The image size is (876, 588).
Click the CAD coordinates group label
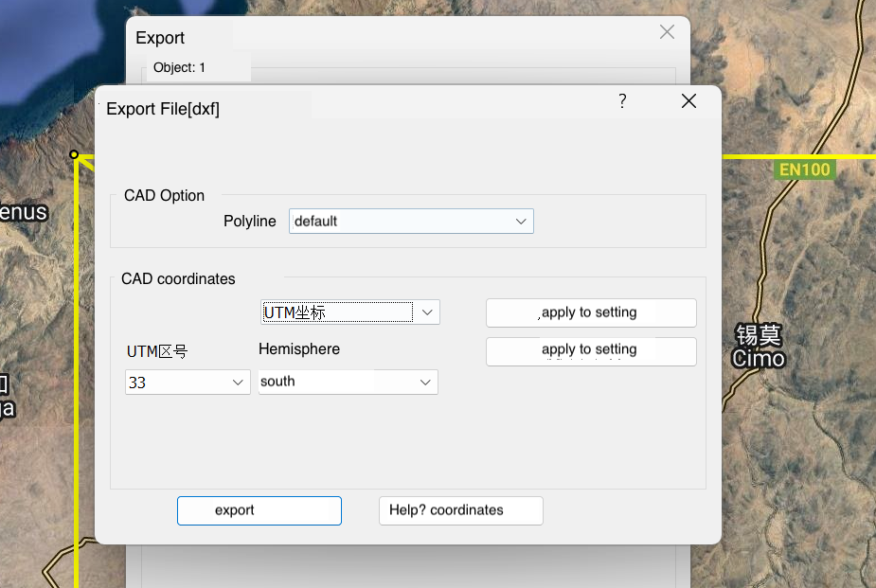178,279
